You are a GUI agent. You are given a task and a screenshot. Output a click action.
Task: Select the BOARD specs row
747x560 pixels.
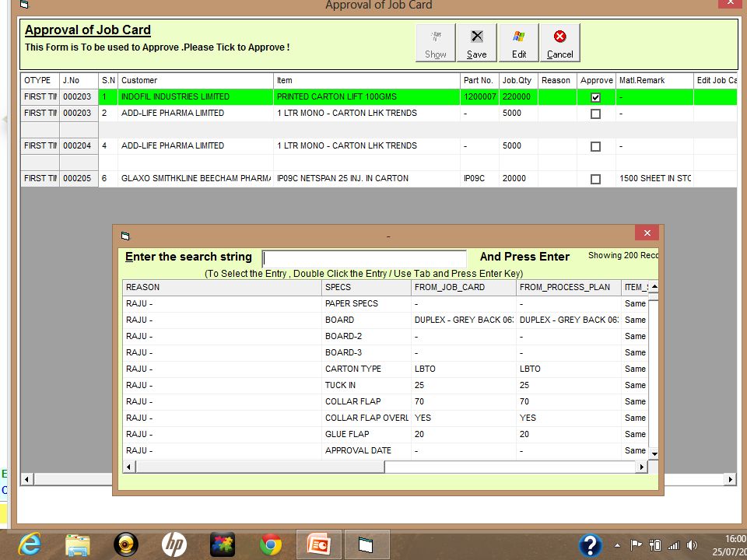tap(385, 320)
